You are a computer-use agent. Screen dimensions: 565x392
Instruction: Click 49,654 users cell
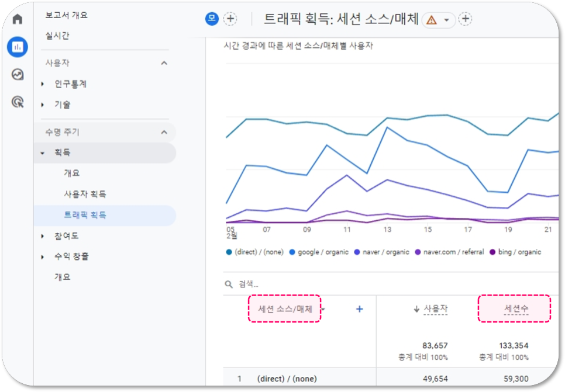(x=435, y=379)
